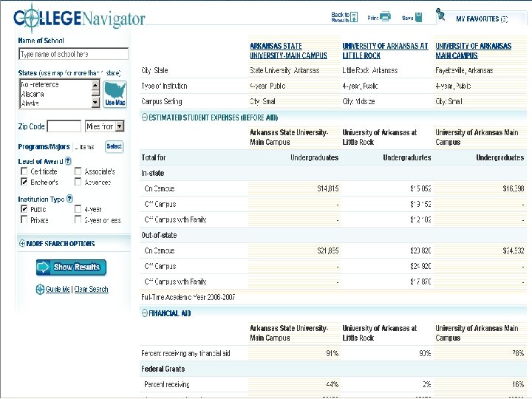Click the Back to Results link

(341, 17)
